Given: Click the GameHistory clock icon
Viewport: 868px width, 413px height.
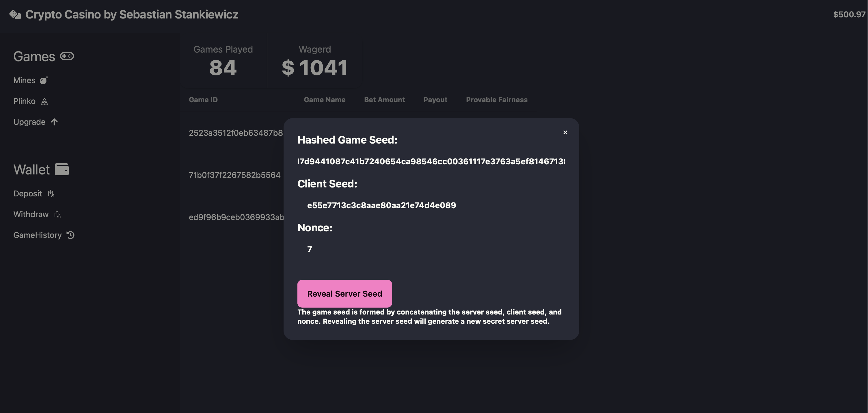Looking at the screenshot, I should [70, 235].
